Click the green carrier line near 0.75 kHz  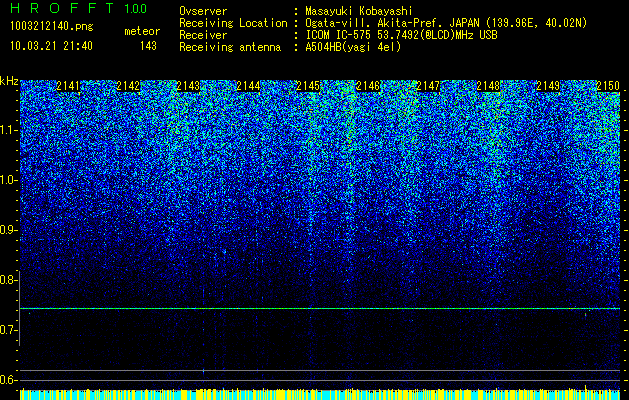(x=320, y=309)
